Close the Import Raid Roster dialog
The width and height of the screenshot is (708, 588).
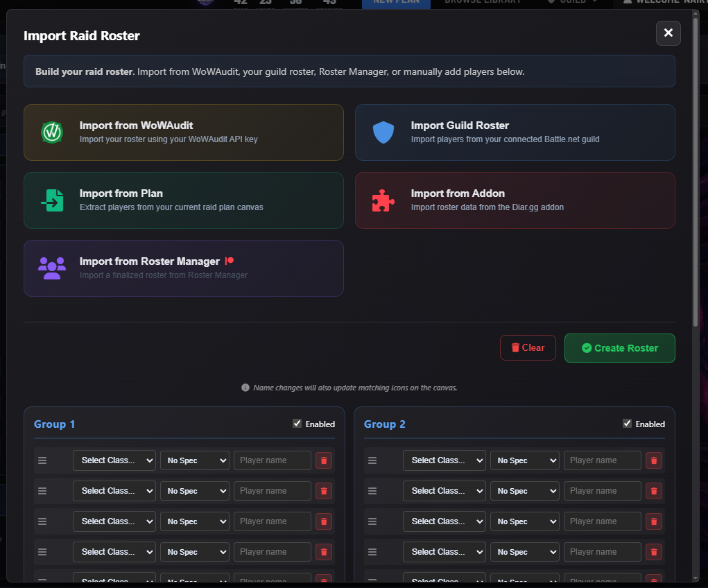pyautogui.click(x=668, y=33)
